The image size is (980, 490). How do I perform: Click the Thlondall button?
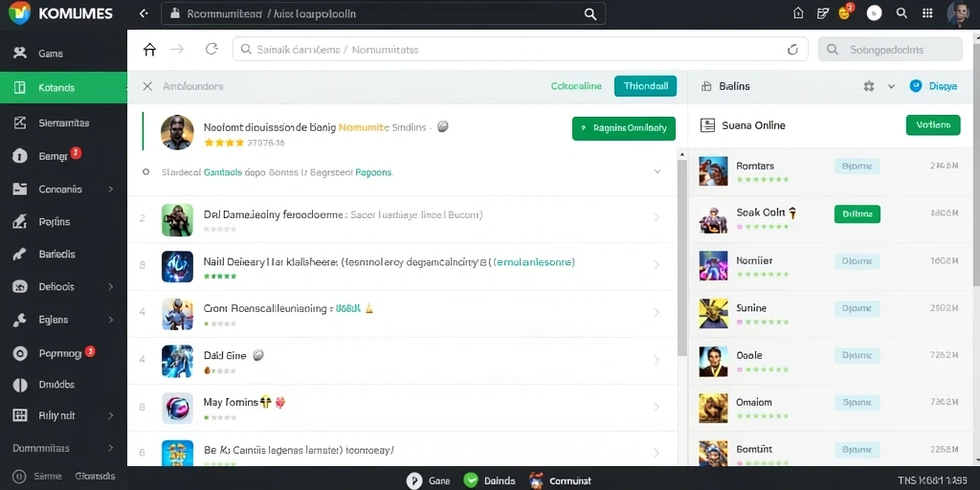point(646,86)
